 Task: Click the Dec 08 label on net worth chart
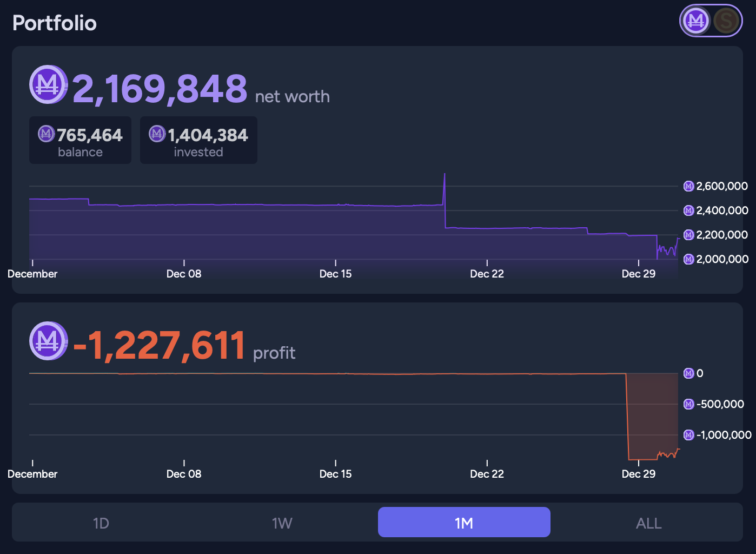[184, 274]
